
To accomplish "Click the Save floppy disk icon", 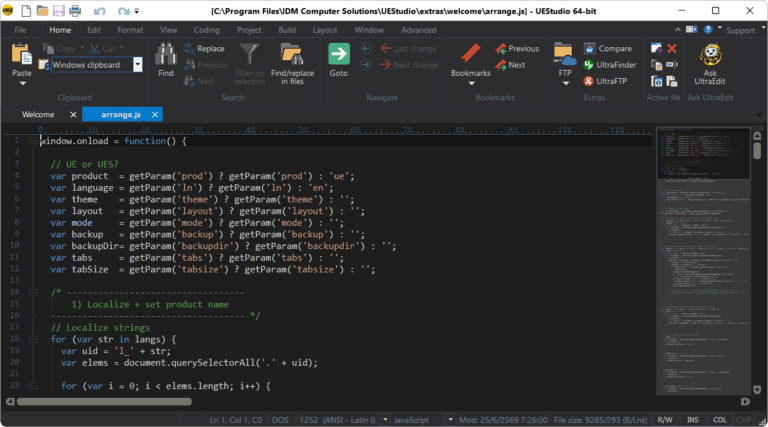I will click(58, 10).
